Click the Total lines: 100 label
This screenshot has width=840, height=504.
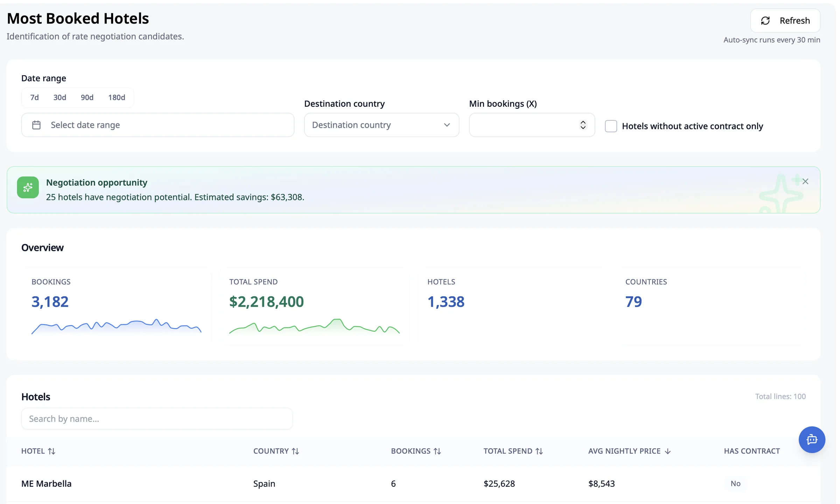780,397
